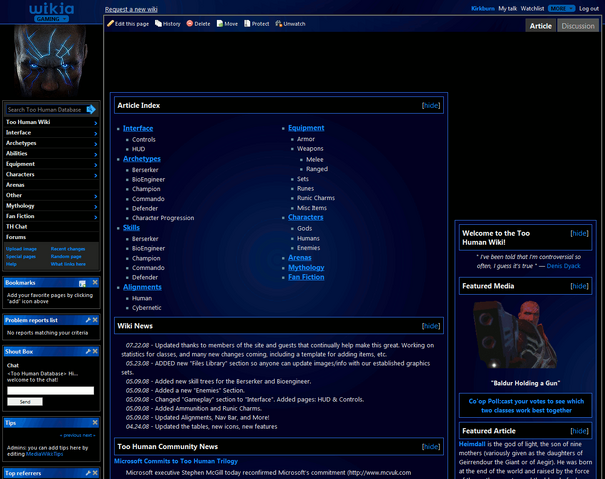605x479 pixels.
Task: Open the Heimdall featured article link
Action: 472,444
